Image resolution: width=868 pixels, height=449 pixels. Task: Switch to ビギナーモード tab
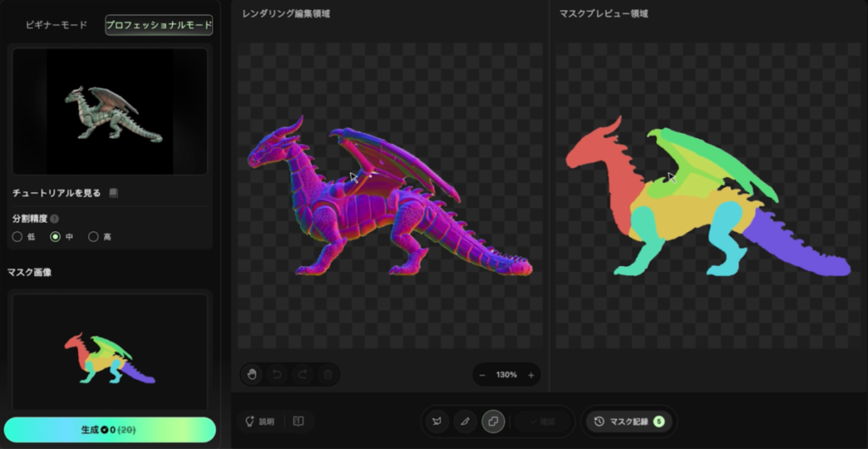point(56,25)
